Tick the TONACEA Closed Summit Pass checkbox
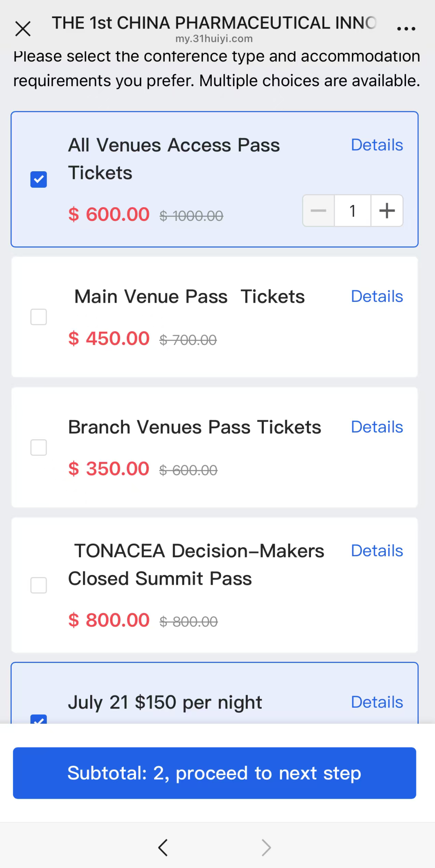The width and height of the screenshot is (435, 868). click(39, 585)
